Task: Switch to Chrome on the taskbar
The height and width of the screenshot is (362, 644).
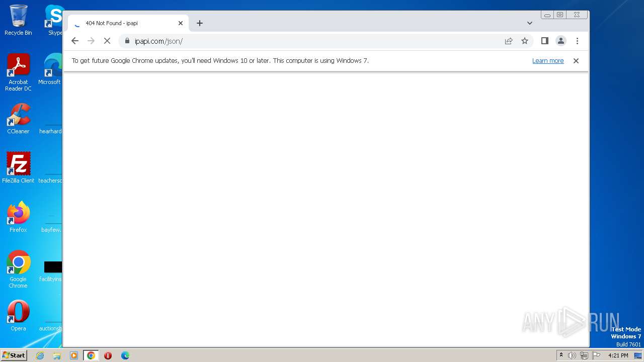Action: point(91,355)
